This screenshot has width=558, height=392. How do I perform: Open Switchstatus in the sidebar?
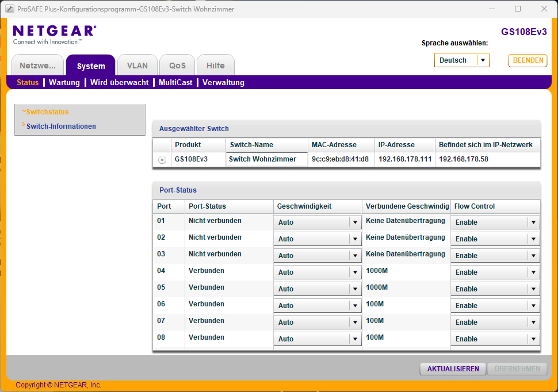click(x=47, y=112)
